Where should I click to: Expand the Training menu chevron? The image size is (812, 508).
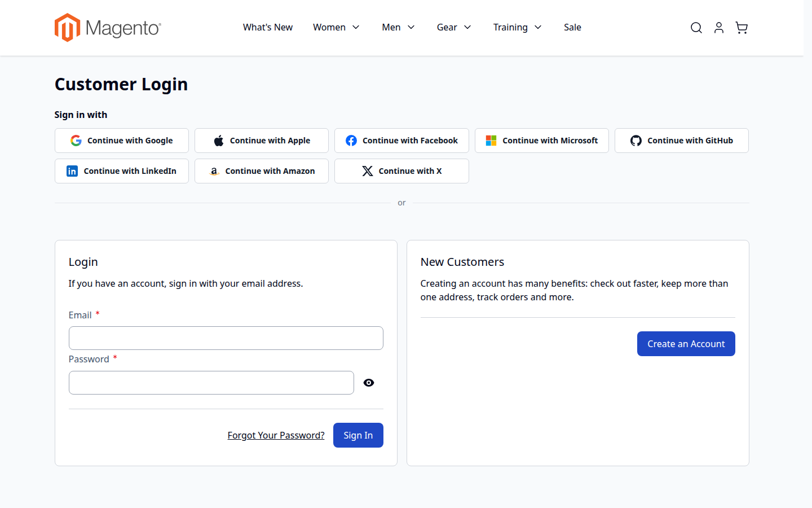538,27
